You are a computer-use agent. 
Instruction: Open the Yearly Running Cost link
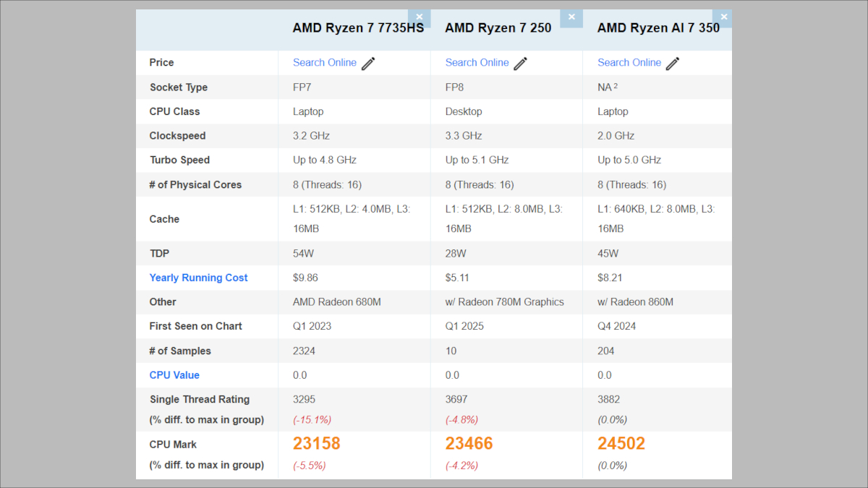click(x=198, y=278)
